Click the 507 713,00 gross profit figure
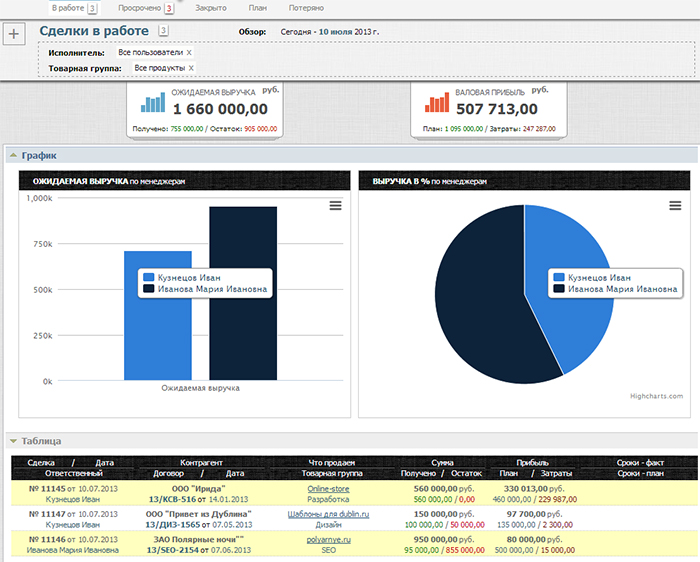Viewport: 700px width, 562px height. pyautogui.click(x=497, y=109)
